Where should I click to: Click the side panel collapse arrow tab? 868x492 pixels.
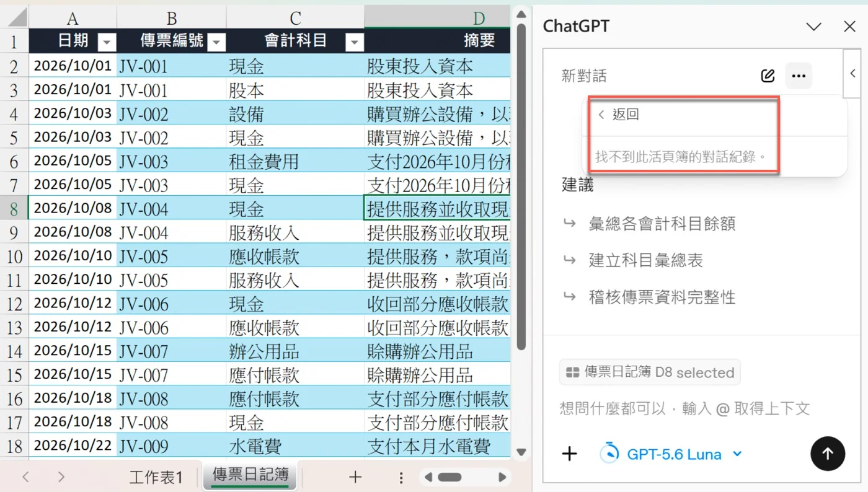(853, 74)
